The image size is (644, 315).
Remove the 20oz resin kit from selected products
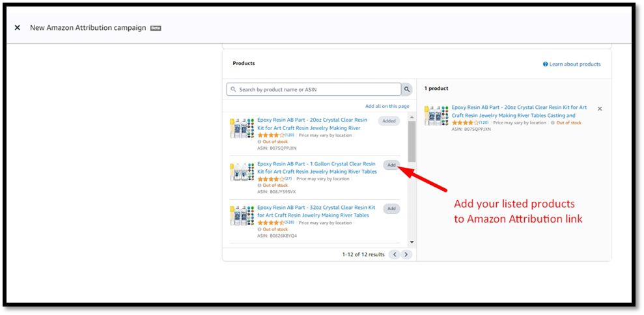click(600, 109)
